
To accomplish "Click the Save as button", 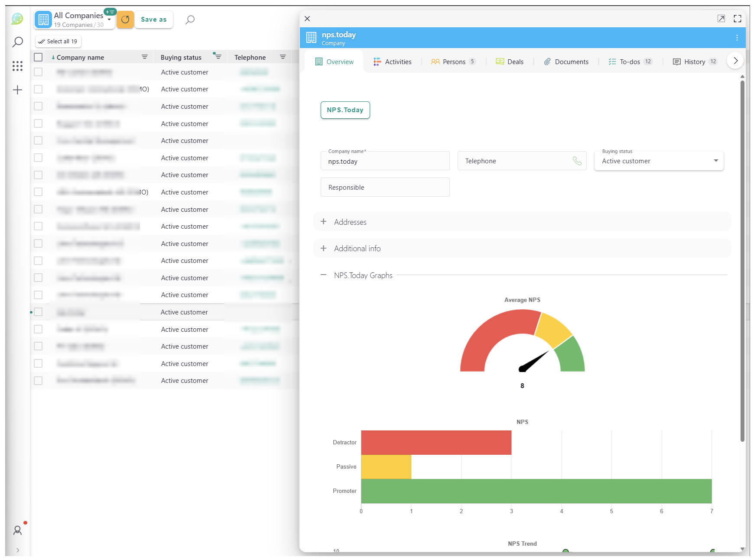I will click(154, 19).
